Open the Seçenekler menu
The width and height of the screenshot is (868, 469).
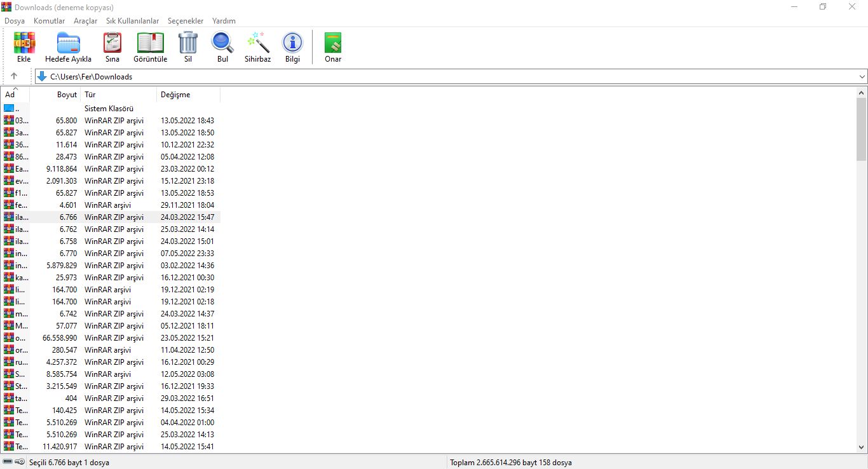tap(186, 21)
